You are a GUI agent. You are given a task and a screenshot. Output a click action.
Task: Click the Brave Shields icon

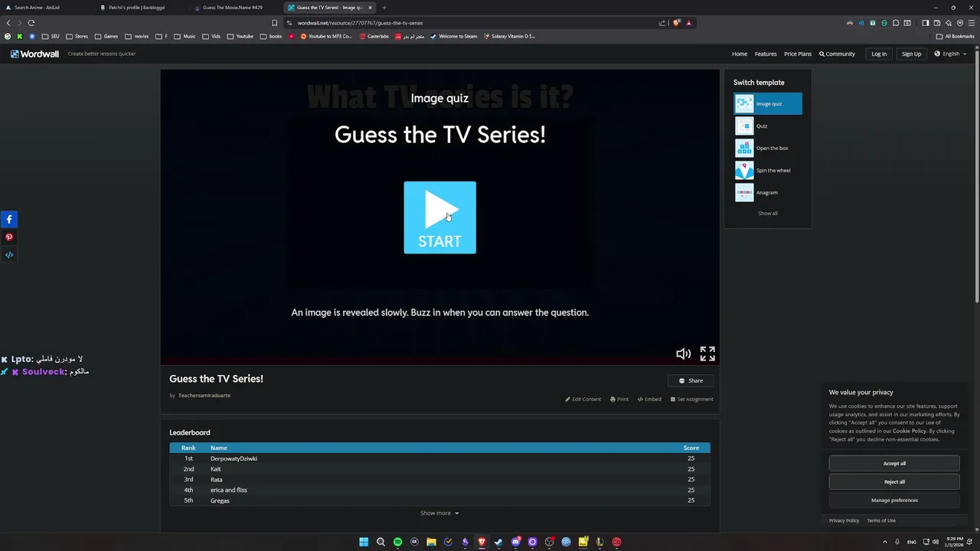[677, 23]
